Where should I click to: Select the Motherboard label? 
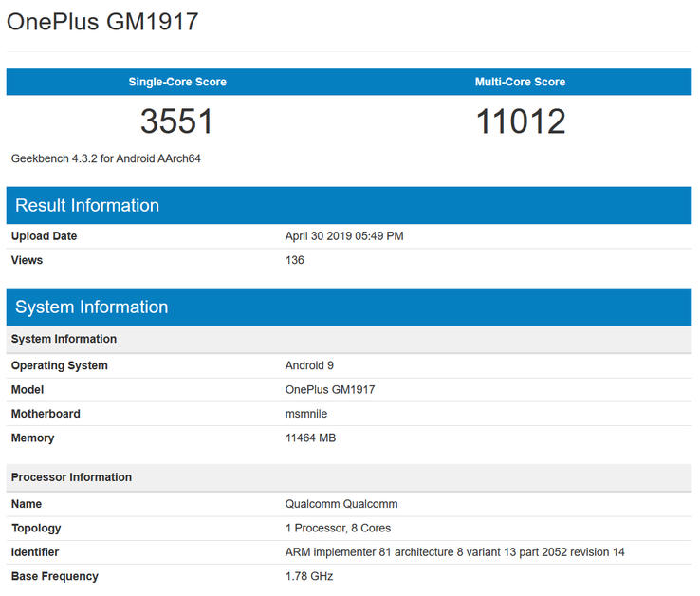pos(46,414)
